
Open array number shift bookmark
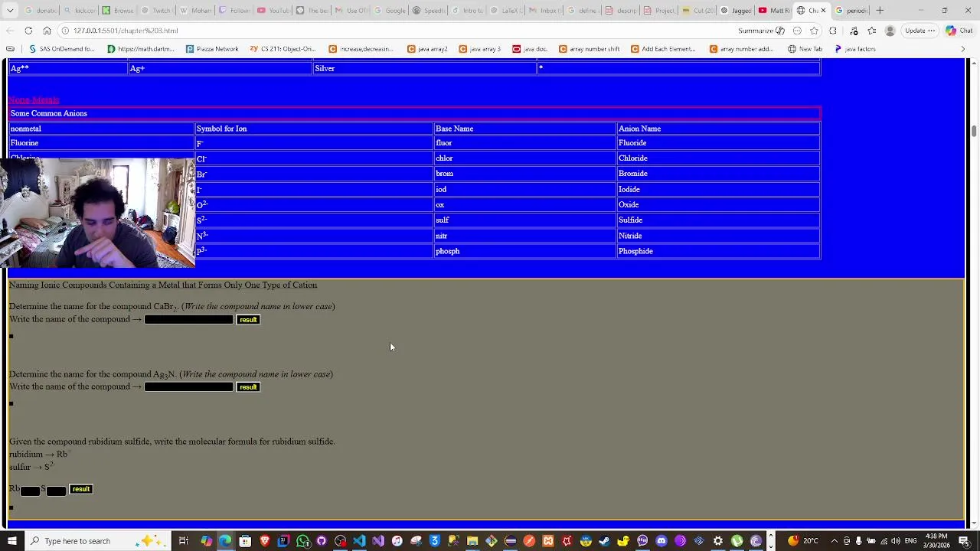click(x=589, y=49)
